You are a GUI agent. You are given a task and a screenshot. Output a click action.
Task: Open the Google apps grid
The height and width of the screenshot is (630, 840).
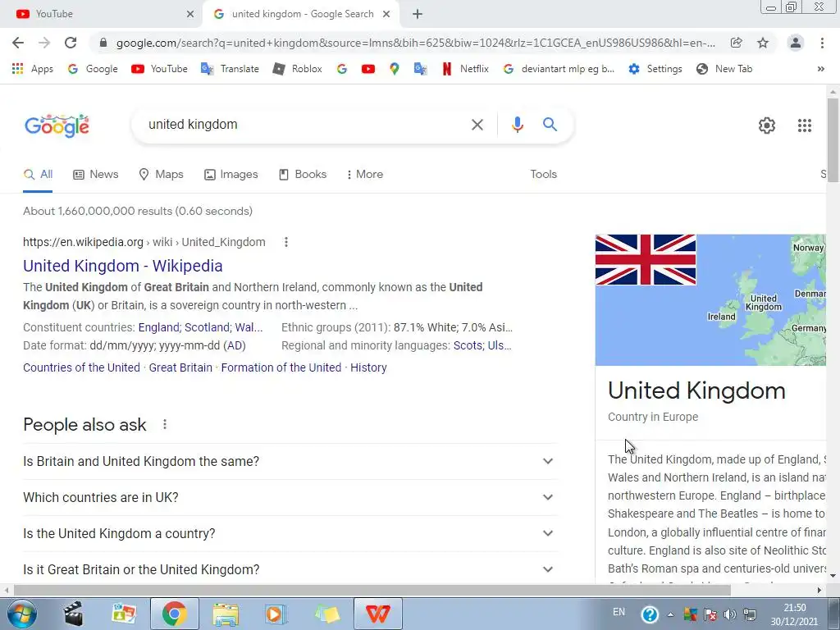point(804,126)
